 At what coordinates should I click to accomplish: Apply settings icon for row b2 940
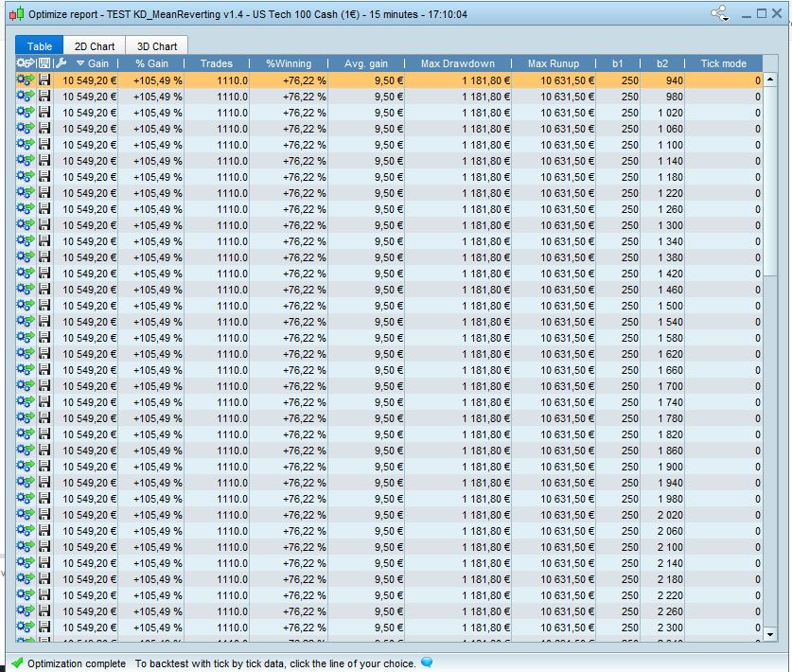26,80
